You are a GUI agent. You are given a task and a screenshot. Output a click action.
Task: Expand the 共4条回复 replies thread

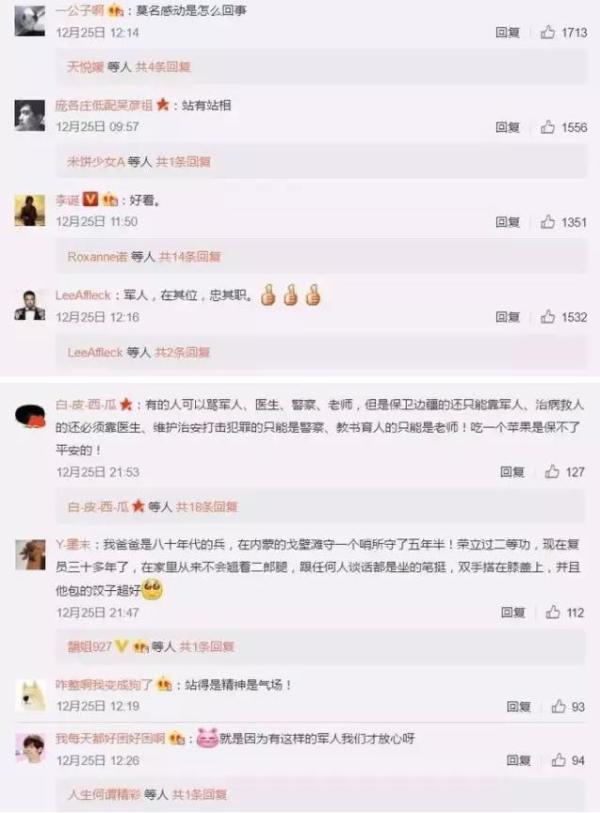(163, 67)
